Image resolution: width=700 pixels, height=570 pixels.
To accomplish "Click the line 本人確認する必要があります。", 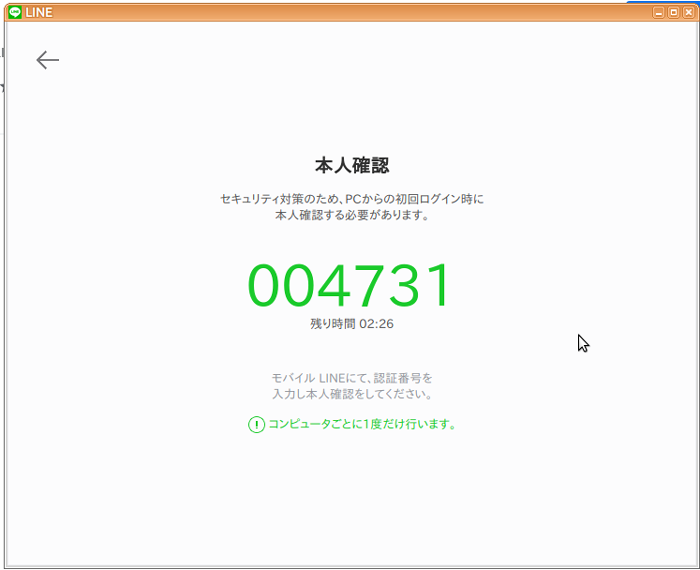I will (x=352, y=215).
